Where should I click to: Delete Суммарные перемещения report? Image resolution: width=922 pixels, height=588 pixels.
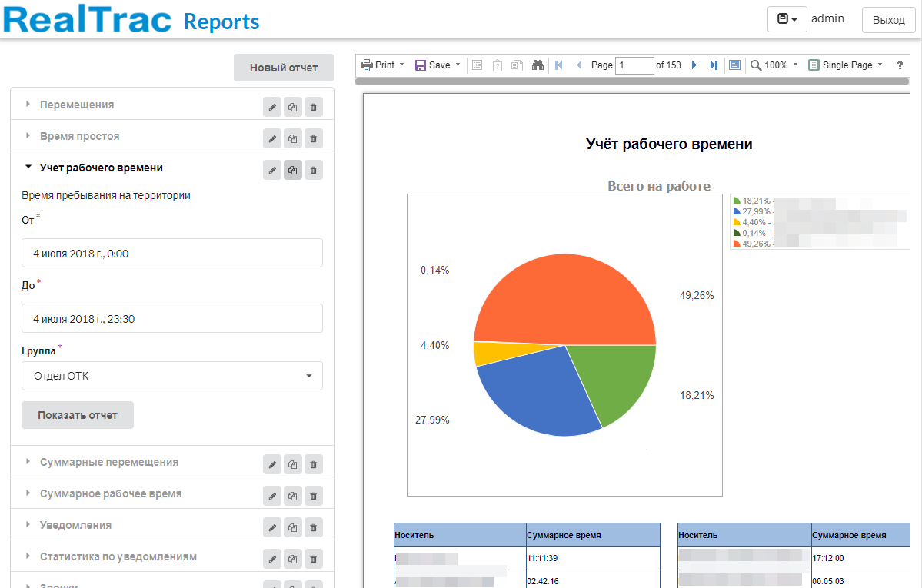pyautogui.click(x=314, y=464)
